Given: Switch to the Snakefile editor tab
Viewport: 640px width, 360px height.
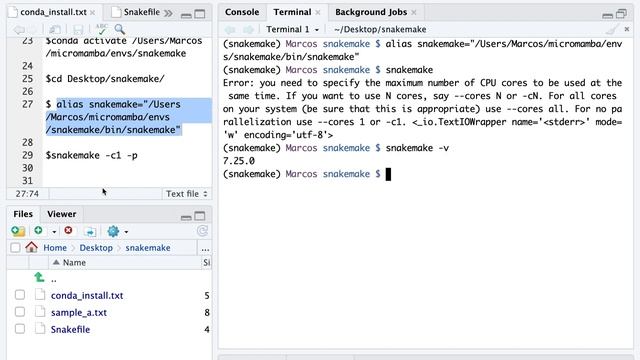Looking at the screenshot, I should 142,12.
